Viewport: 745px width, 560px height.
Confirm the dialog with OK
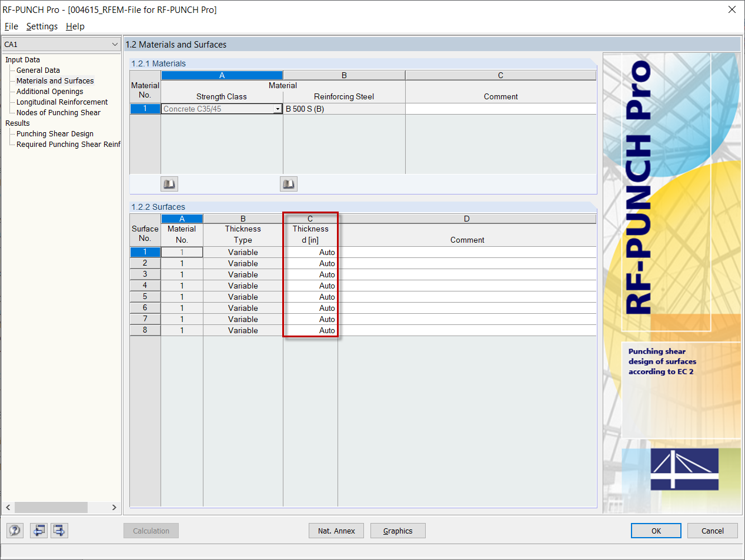coord(656,530)
